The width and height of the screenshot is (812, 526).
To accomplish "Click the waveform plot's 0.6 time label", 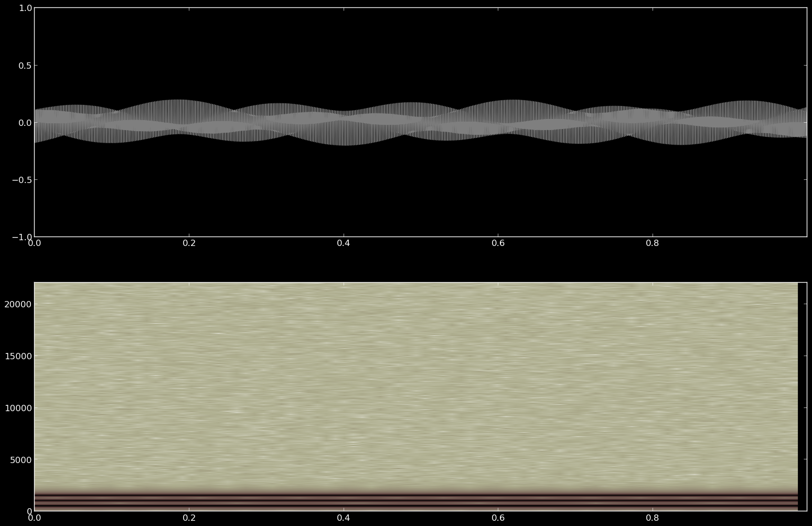I will 498,243.
